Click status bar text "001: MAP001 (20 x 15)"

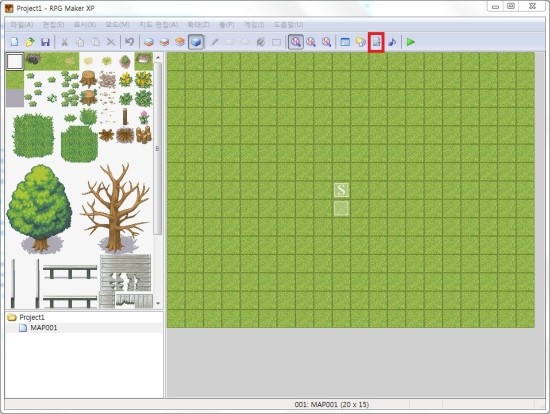(331, 405)
